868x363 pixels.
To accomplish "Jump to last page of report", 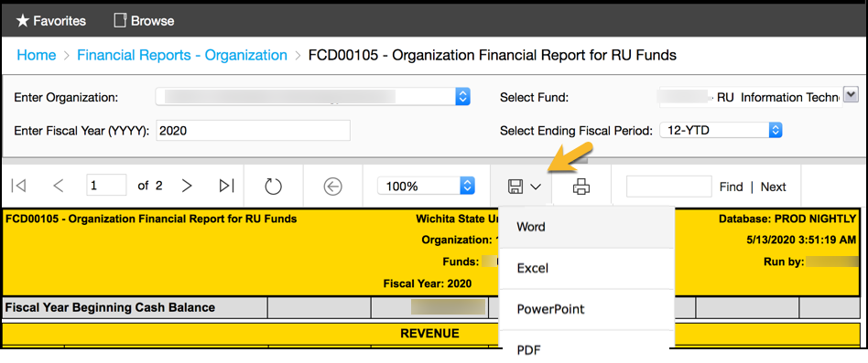I will (x=227, y=187).
